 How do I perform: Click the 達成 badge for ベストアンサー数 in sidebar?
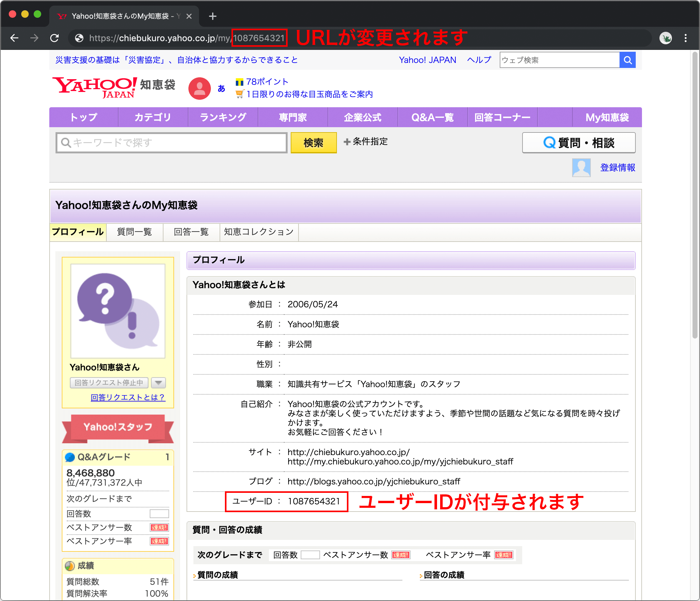pyautogui.click(x=159, y=527)
